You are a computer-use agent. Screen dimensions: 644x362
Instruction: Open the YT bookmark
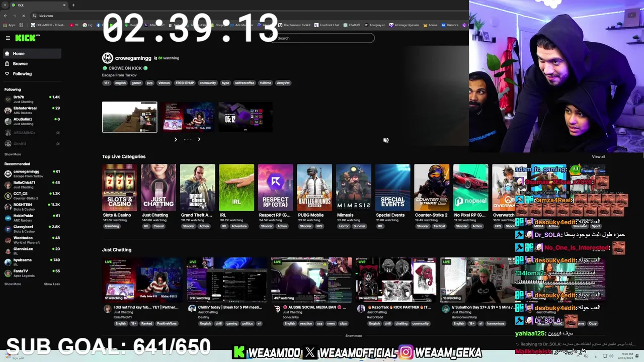click(74, 25)
